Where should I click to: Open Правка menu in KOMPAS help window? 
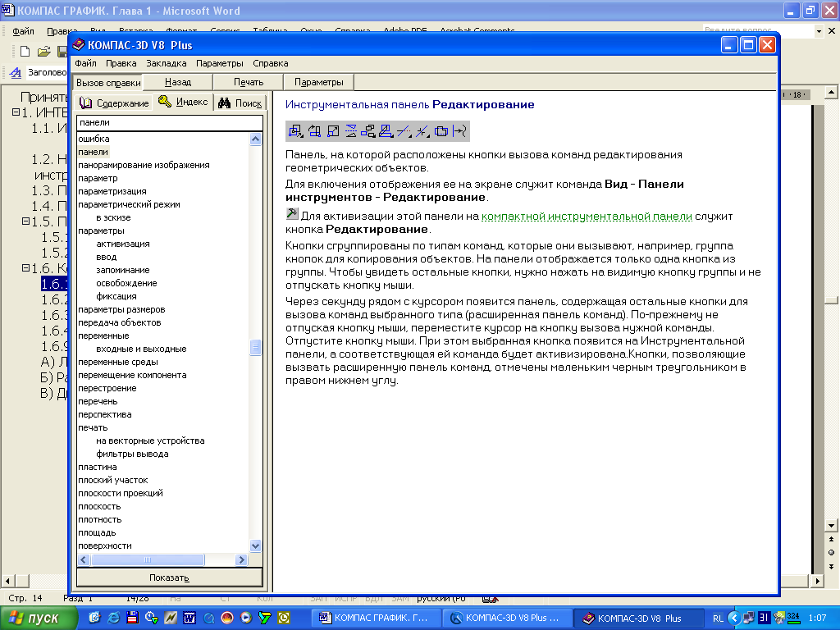point(121,63)
